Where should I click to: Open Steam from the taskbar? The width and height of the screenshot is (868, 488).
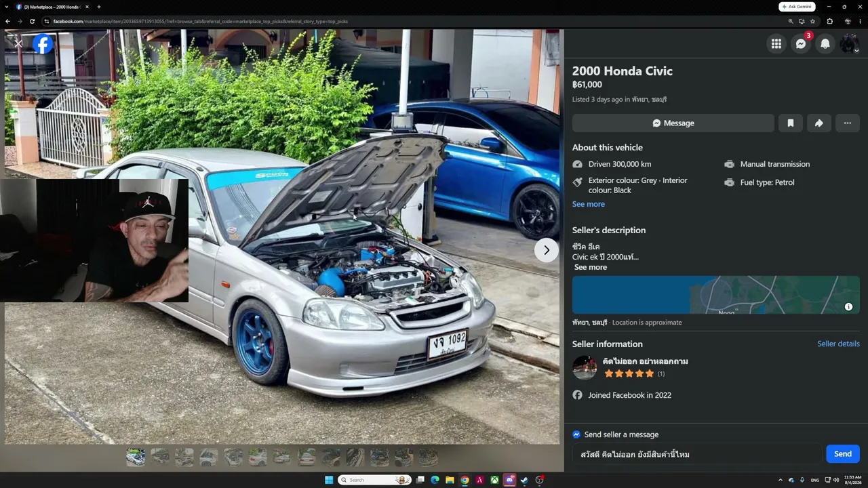coord(525,480)
